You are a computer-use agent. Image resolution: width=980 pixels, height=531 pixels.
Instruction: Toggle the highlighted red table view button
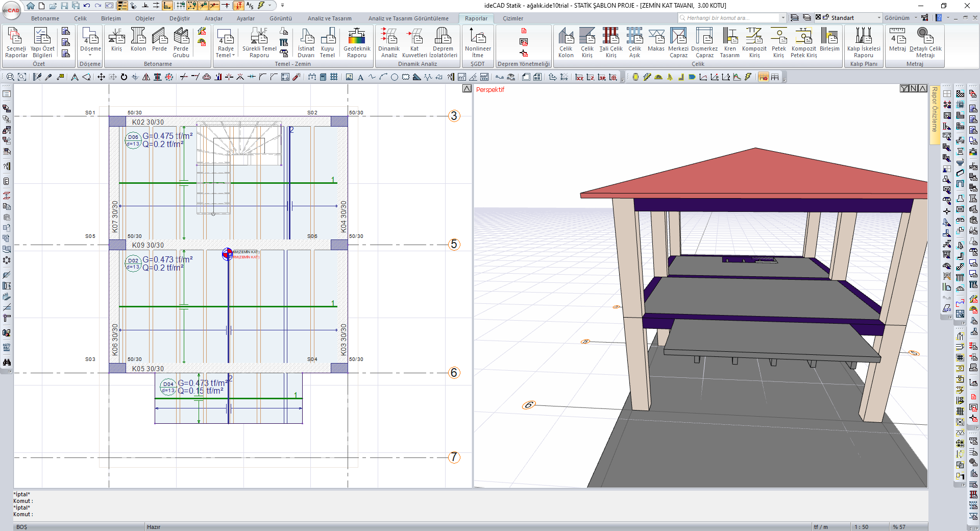[763, 77]
